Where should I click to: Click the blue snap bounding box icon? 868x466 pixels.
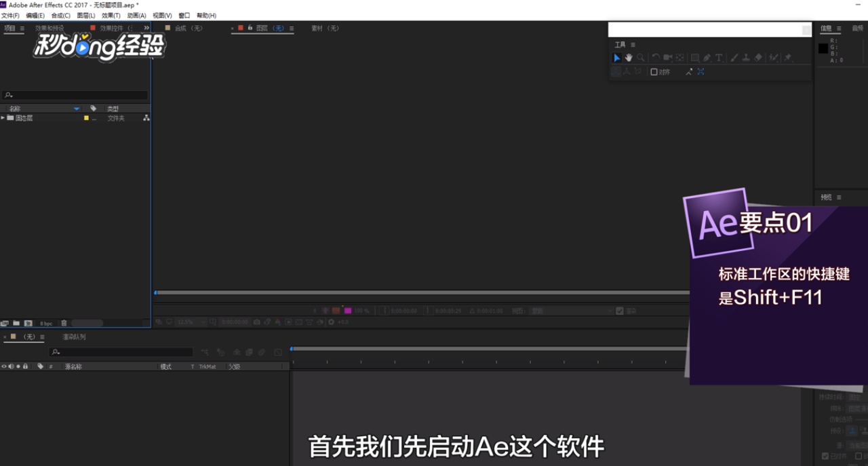[x=701, y=71]
